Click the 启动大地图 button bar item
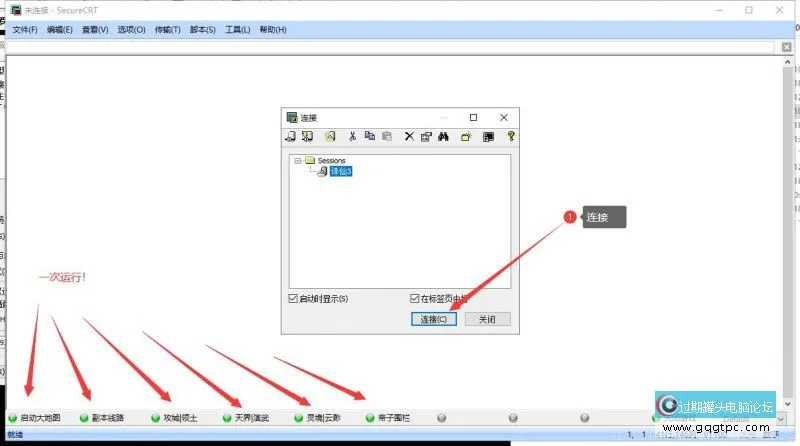This screenshot has height=446, width=800. [35, 418]
